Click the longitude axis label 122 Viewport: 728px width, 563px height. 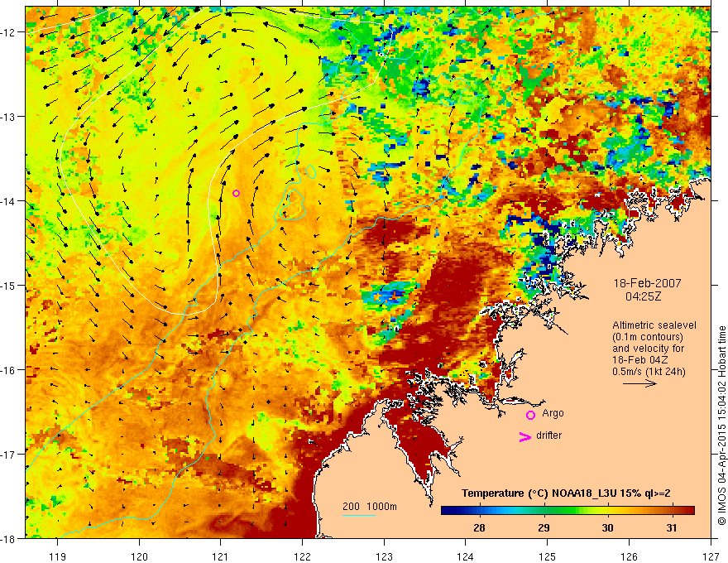click(x=302, y=556)
